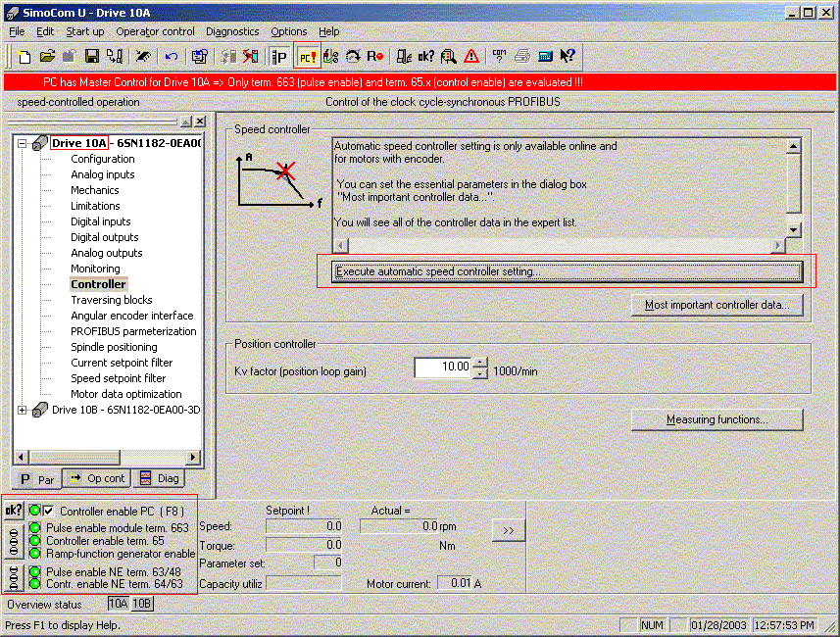This screenshot has height=637, width=840.
Task: Select Current setpoint filter tree item
Action: point(122,363)
